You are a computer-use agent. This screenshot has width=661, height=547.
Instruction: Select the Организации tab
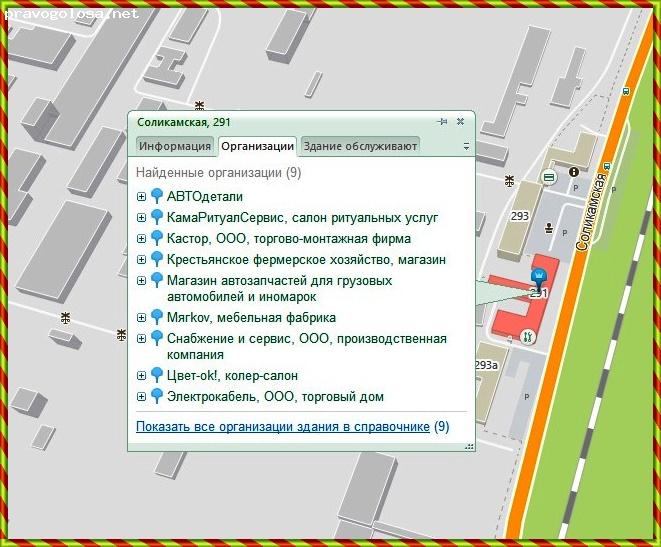point(257,146)
